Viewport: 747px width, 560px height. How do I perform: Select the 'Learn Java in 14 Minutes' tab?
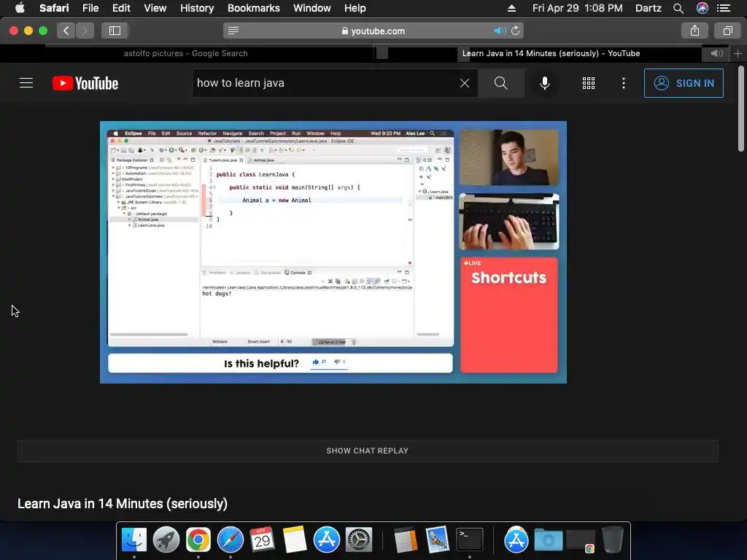[x=551, y=53]
